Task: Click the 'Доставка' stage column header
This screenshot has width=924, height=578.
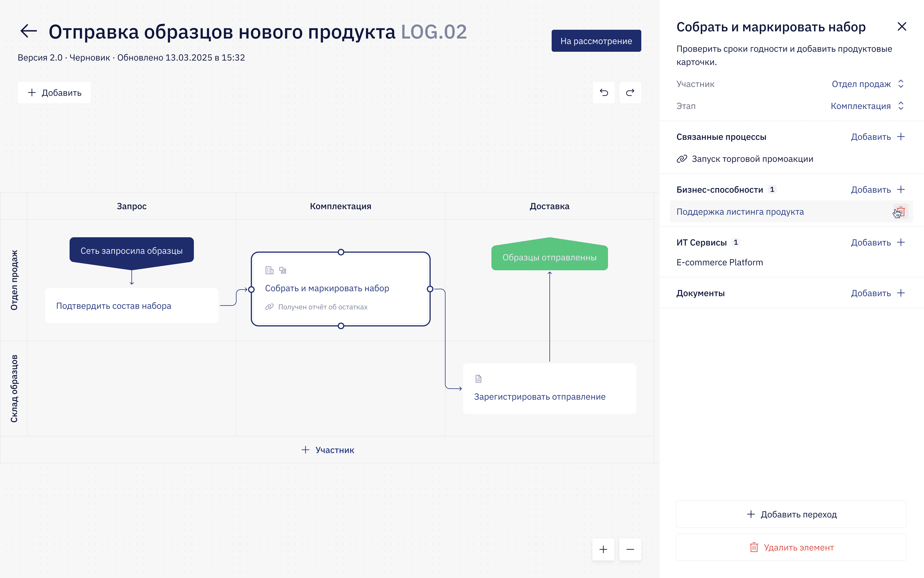Action: 549,206
